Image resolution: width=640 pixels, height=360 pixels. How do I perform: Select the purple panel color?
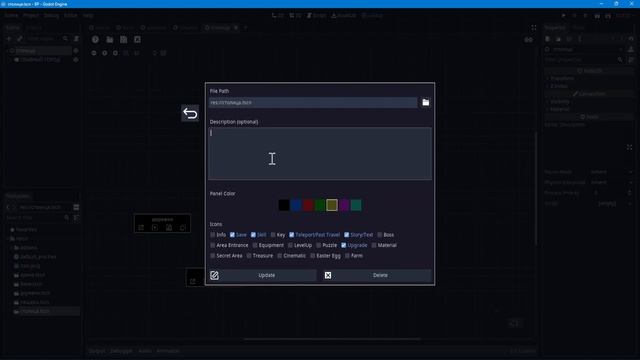(x=344, y=205)
